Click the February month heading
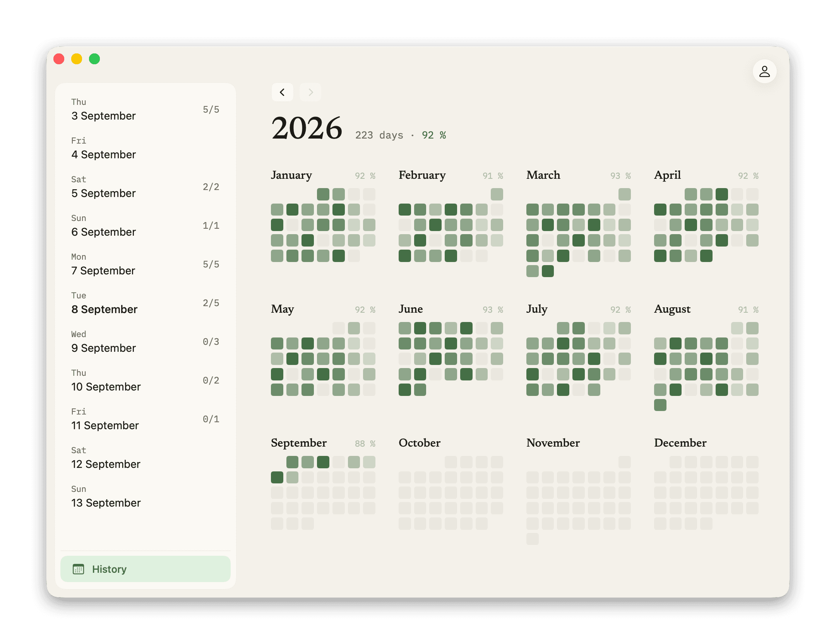Viewport: 836px width, 644px height. pos(422,175)
